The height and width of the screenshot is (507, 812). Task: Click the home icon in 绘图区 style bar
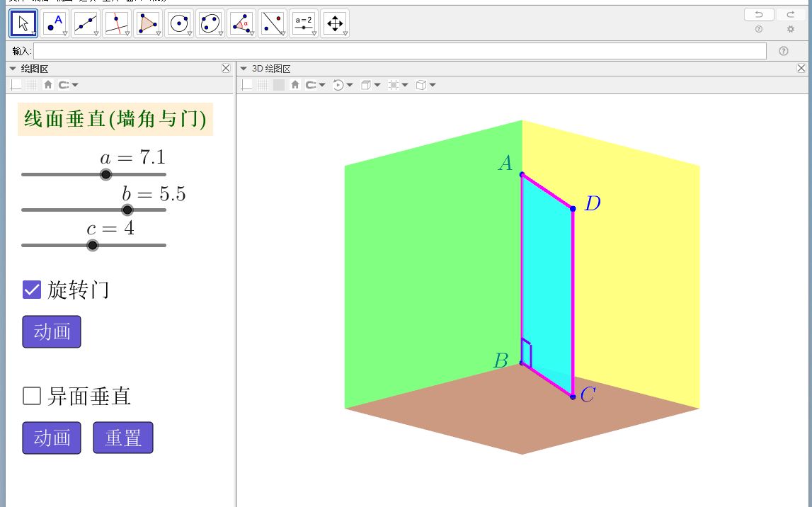tap(48, 84)
